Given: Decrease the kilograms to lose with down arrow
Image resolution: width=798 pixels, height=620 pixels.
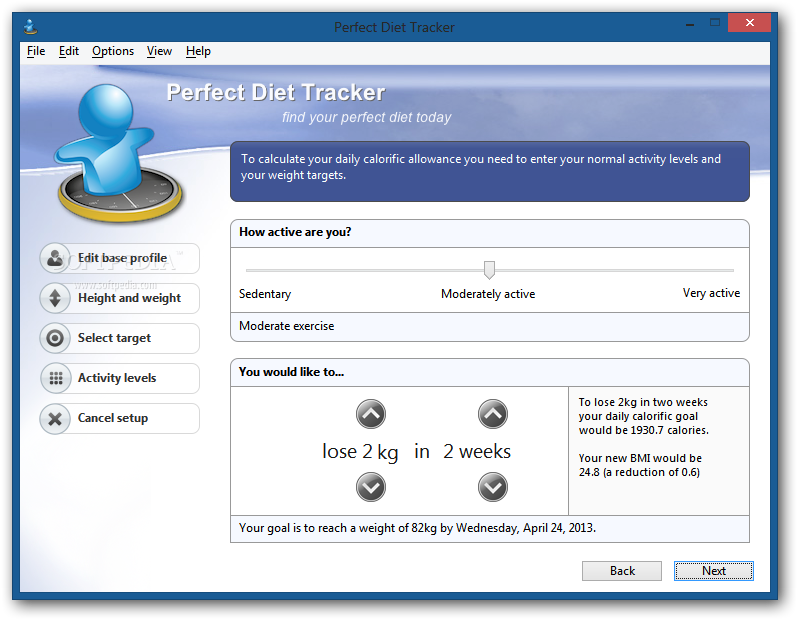Looking at the screenshot, I should [370, 487].
